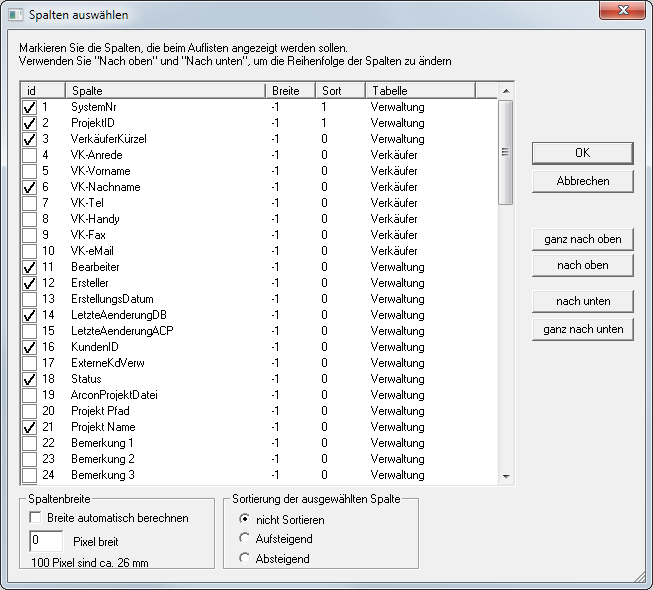Check the VK-Anrede column checkbox

[29, 155]
